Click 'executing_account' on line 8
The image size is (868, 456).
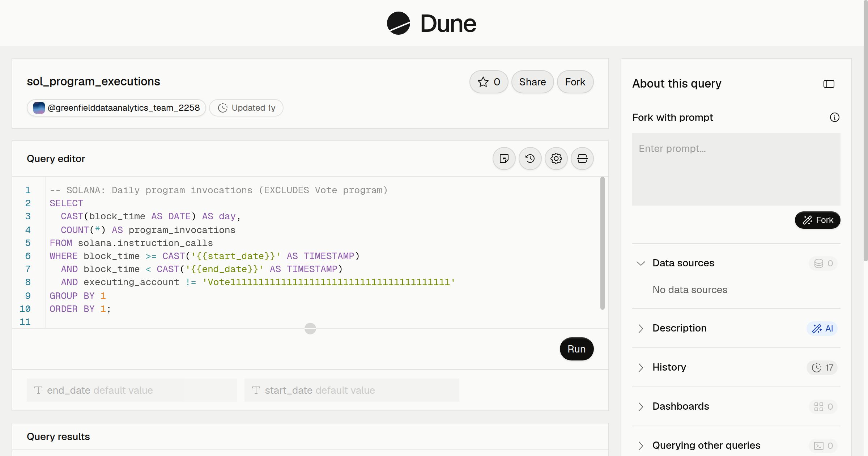(x=131, y=282)
